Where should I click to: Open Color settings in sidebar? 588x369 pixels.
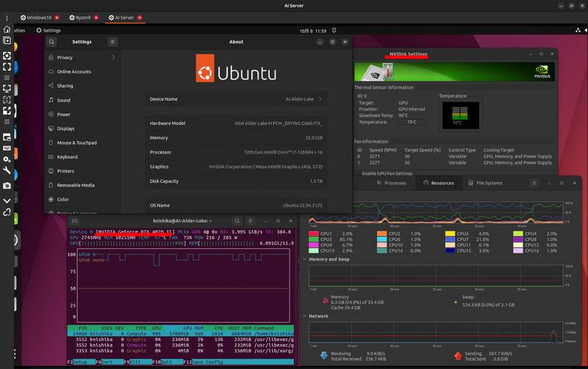[x=82, y=199]
